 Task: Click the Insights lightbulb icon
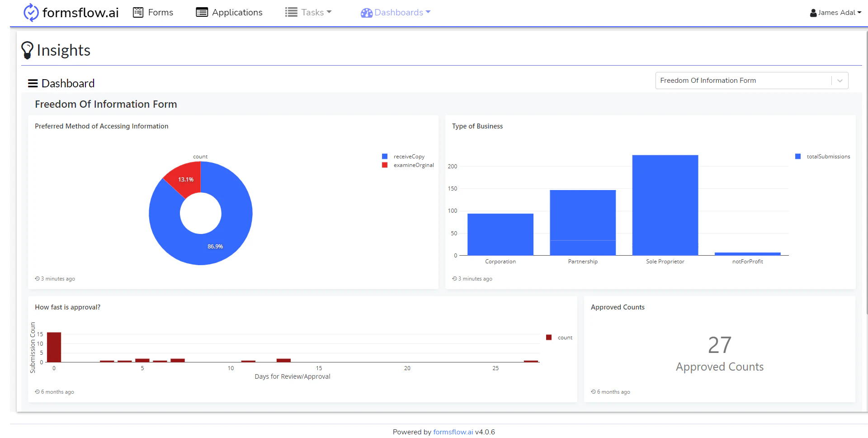27,50
